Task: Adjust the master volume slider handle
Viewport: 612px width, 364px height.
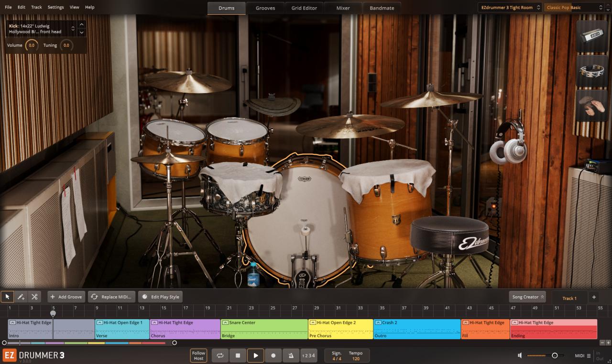Action: click(555, 355)
